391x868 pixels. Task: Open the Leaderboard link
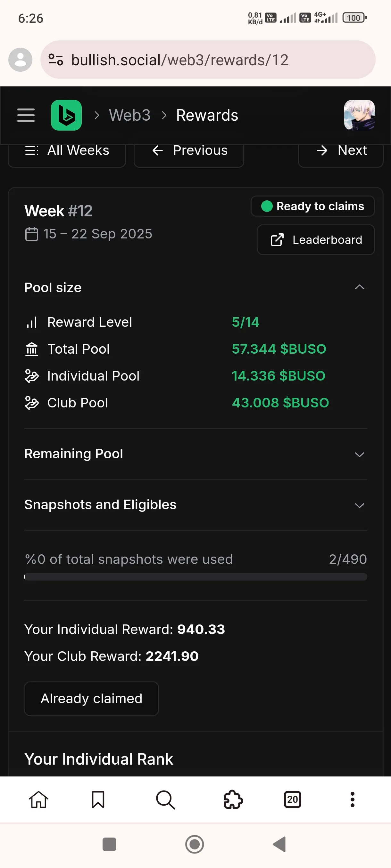point(316,240)
